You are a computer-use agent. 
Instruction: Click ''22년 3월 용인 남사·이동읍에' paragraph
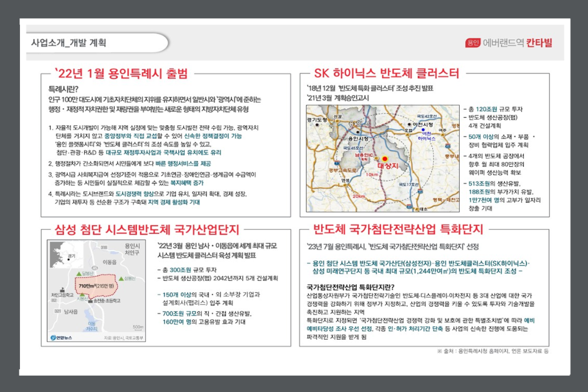pos(217,251)
